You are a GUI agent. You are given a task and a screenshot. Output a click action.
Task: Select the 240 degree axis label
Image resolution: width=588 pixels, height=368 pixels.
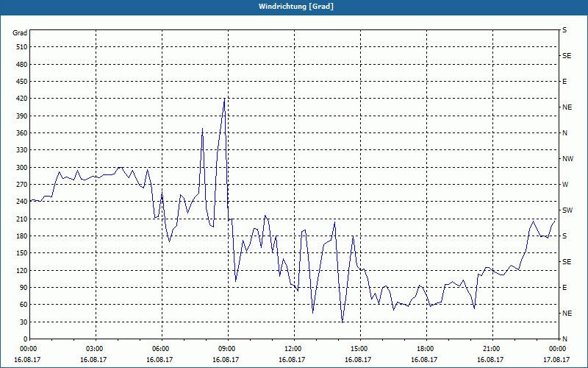click(x=22, y=202)
